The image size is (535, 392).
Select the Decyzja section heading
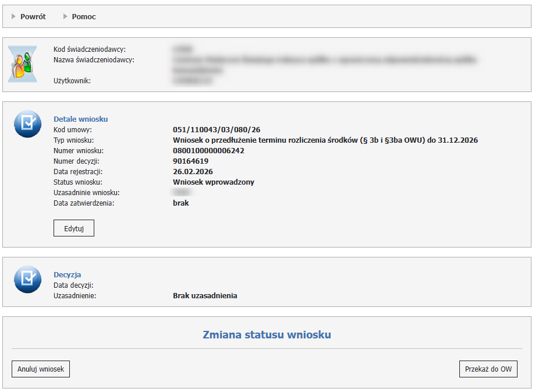point(67,275)
